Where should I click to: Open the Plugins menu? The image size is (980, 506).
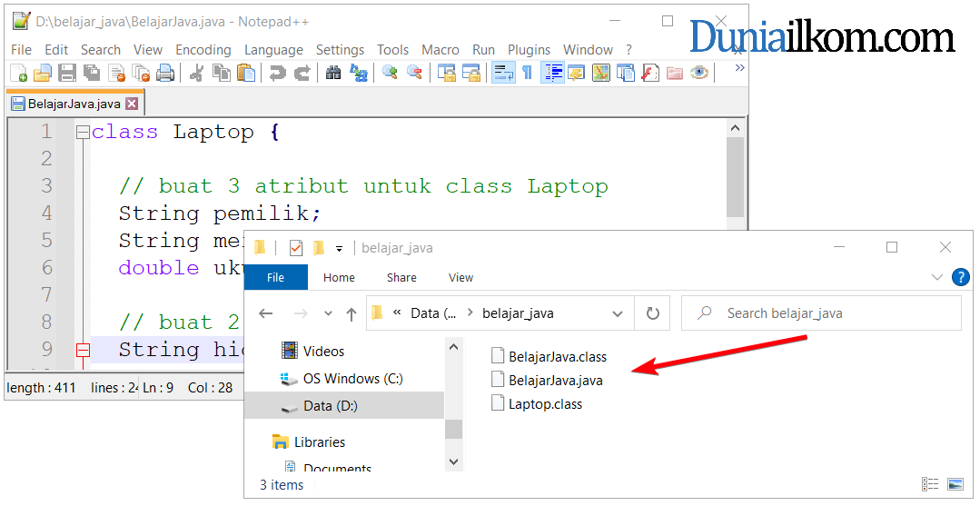tap(529, 50)
